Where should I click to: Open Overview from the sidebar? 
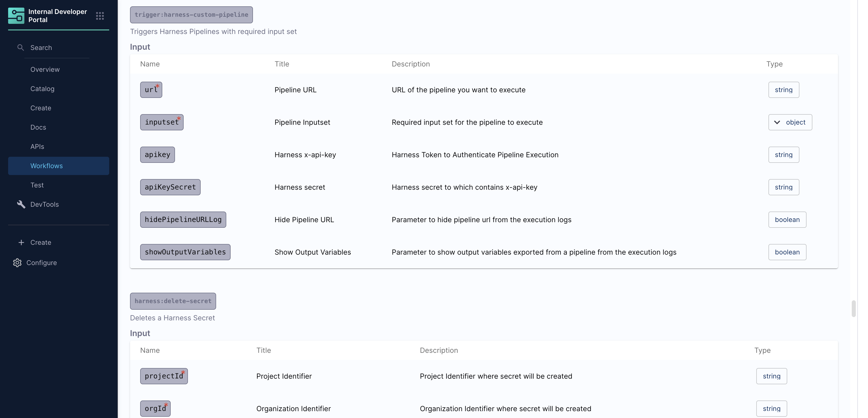tap(45, 69)
